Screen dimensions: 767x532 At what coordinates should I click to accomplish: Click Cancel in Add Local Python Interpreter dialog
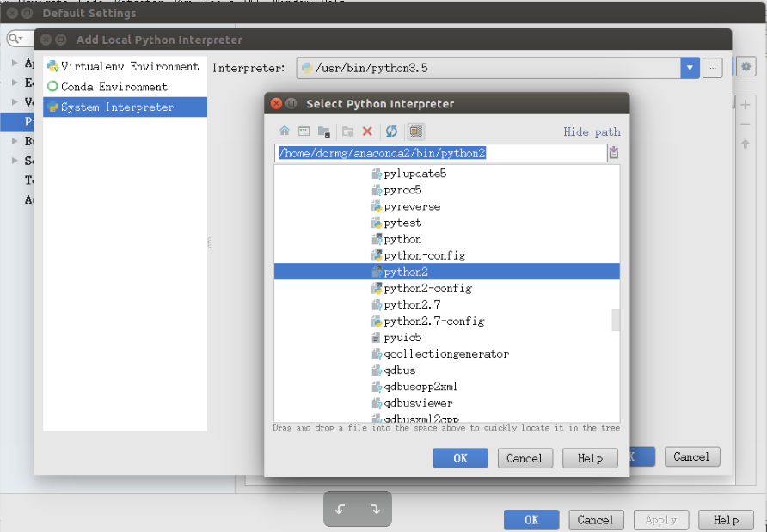point(692,456)
